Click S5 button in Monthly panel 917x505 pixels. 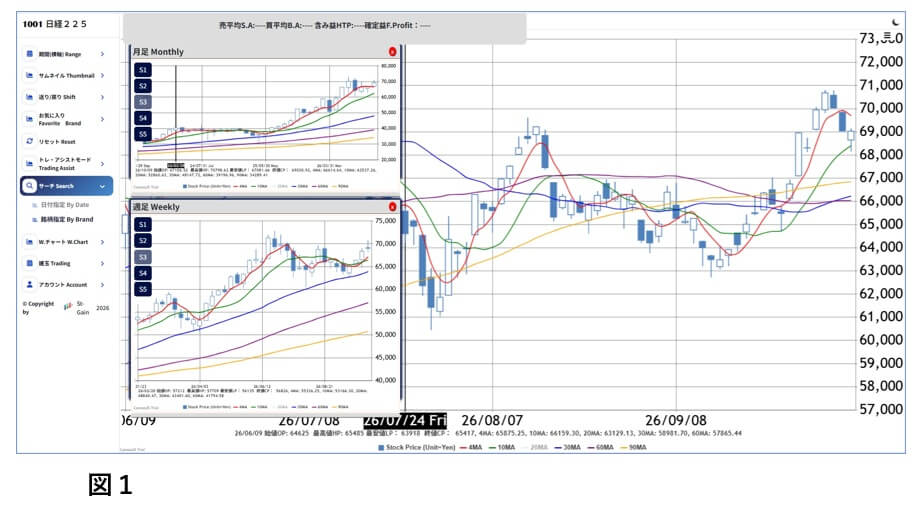tap(143, 134)
